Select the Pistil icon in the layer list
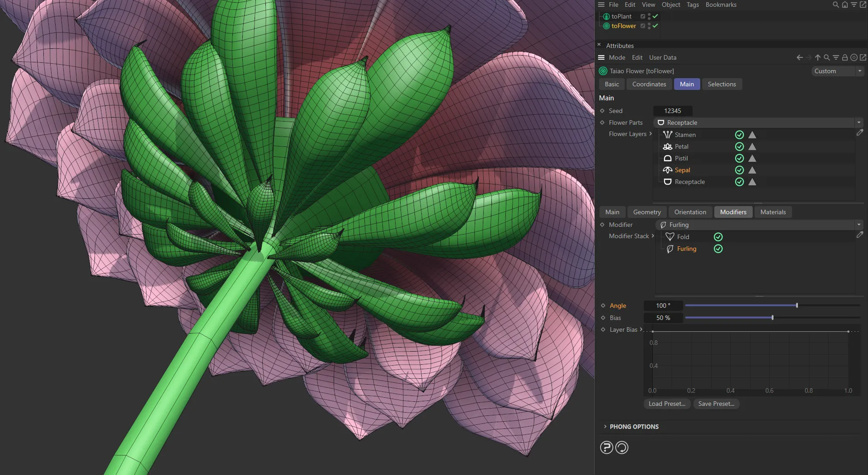Viewport: 868px width, 475px height. pos(667,158)
